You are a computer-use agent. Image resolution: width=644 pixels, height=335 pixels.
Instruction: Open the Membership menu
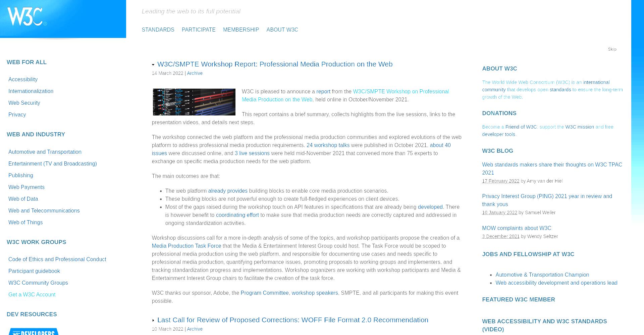pos(241,30)
